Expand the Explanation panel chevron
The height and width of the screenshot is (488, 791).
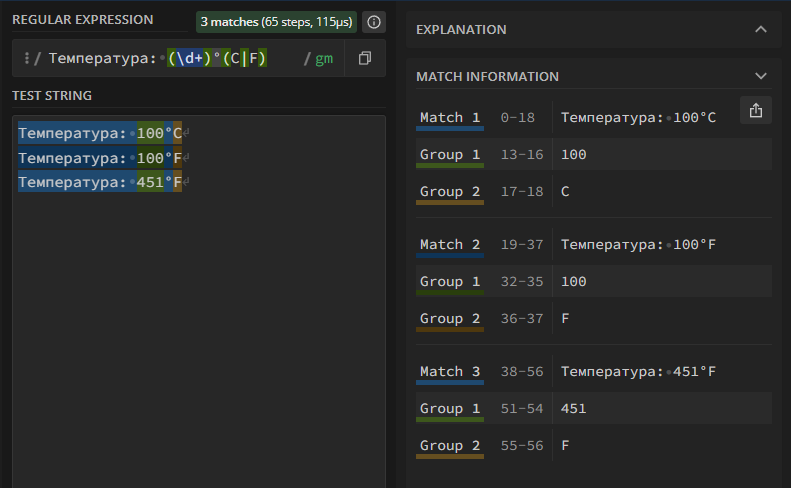coord(761,30)
